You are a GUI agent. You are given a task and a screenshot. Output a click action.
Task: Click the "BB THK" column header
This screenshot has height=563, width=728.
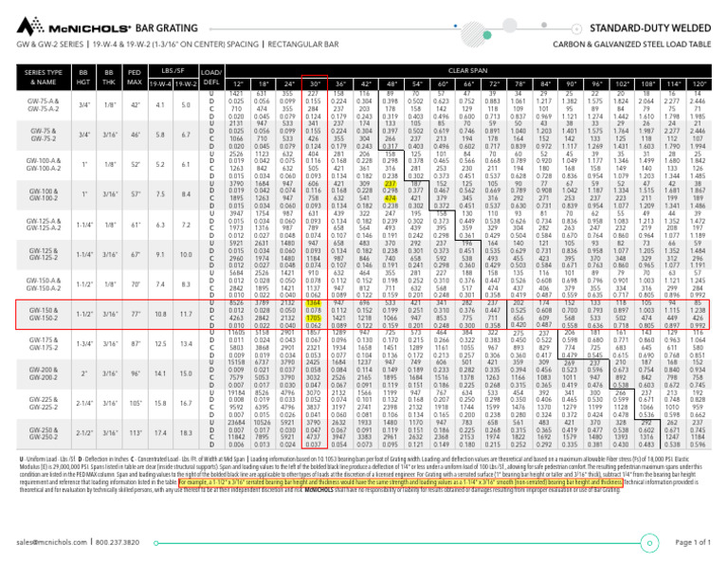click(x=109, y=78)
